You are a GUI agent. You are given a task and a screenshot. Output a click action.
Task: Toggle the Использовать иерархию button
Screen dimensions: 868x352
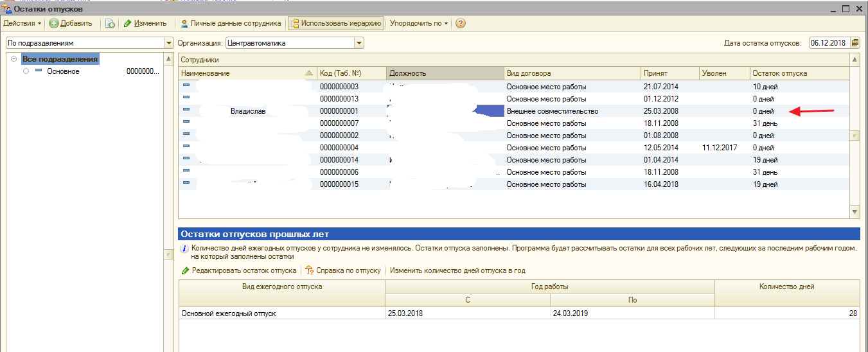(x=336, y=23)
